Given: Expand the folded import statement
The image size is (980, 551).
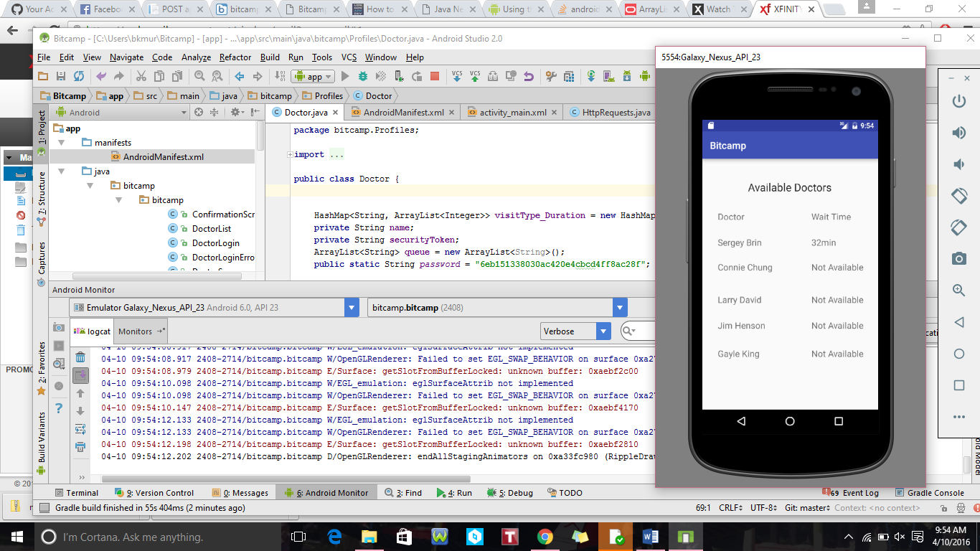Looking at the screenshot, I should (290, 155).
